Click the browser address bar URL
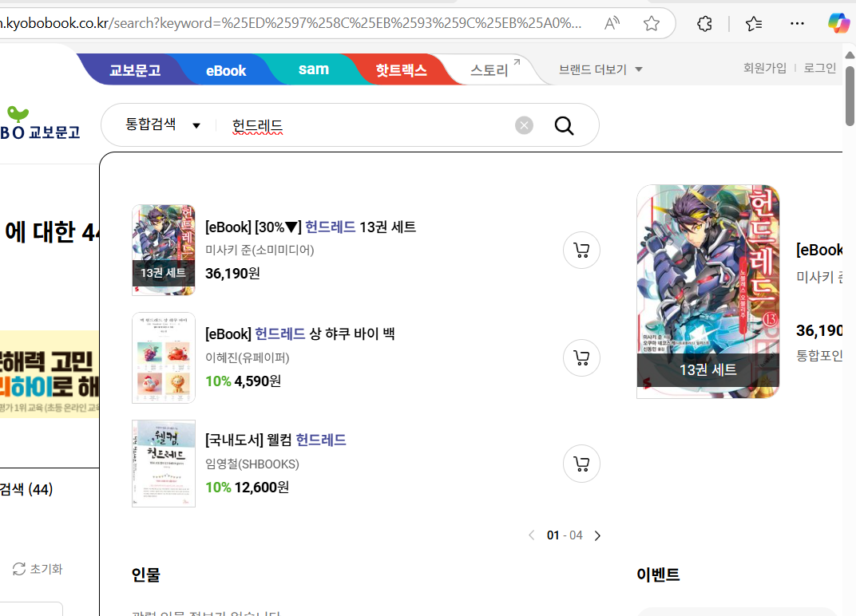 pos(291,23)
